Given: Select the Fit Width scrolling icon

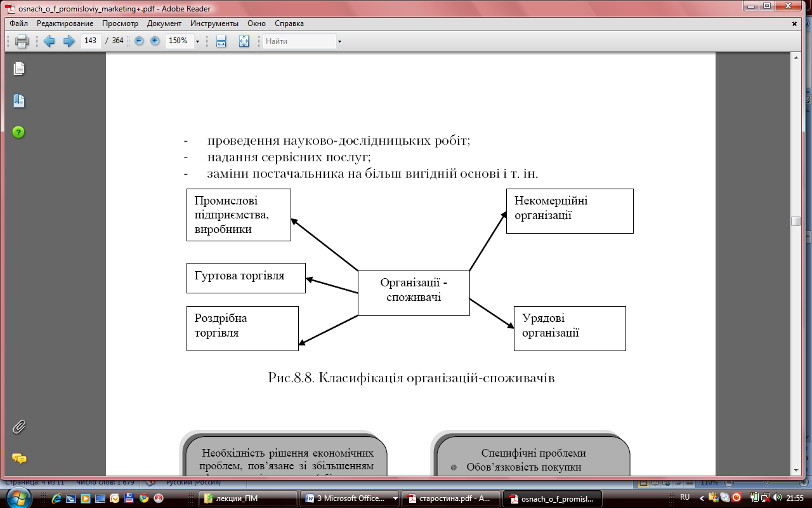Looking at the screenshot, I should point(221,41).
